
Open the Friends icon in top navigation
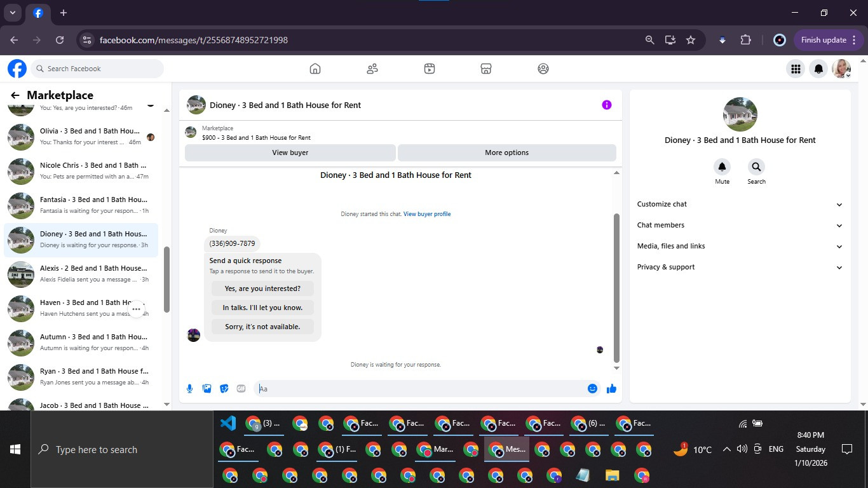pyautogui.click(x=372, y=69)
